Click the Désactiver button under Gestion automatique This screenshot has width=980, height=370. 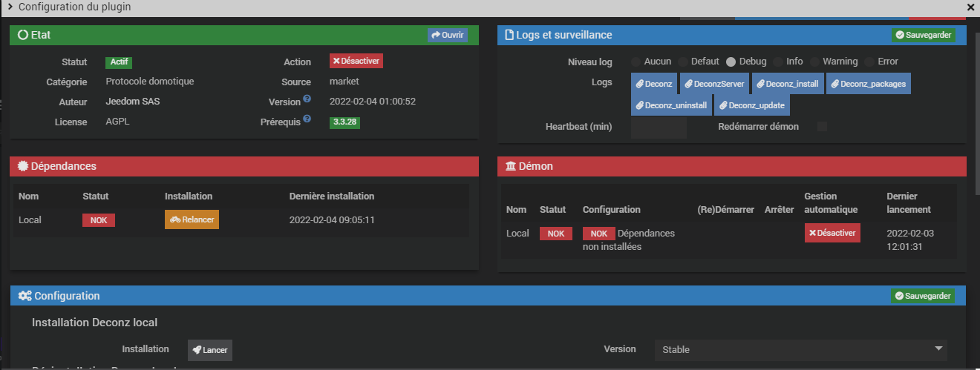point(832,233)
